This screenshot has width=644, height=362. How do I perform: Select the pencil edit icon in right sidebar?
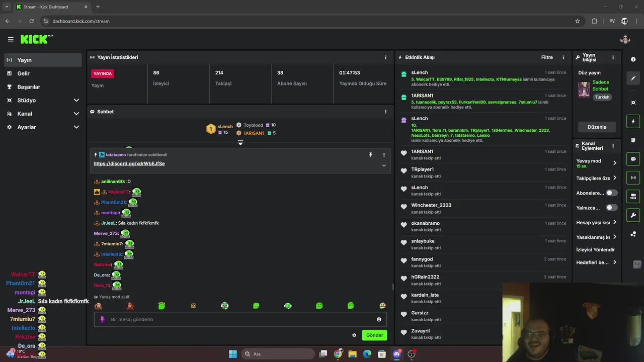coord(633,78)
